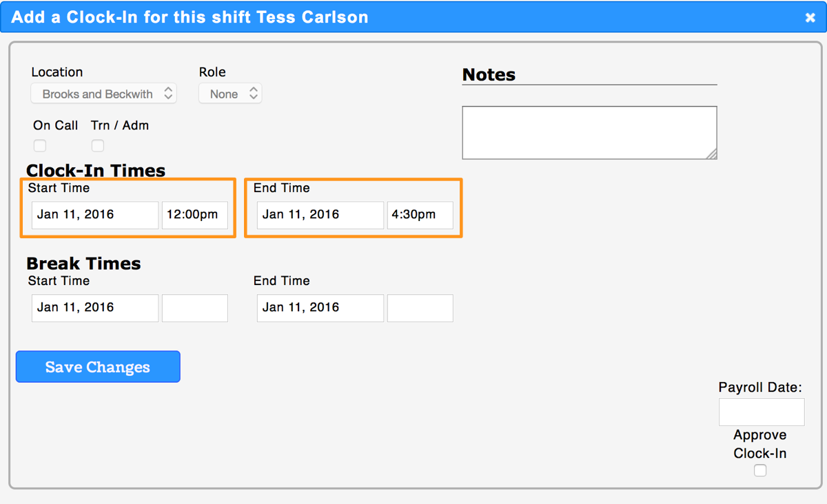Approve this Clock-In via its checkbox
Image resolution: width=827 pixels, height=504 pixels.
click(x=759, y=470)
